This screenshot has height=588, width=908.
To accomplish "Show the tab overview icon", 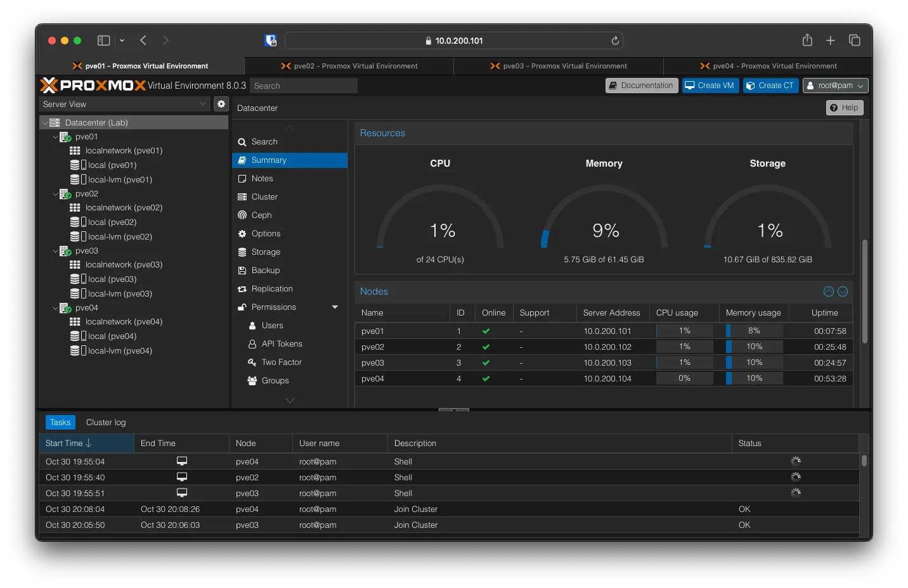I will 855,41.
